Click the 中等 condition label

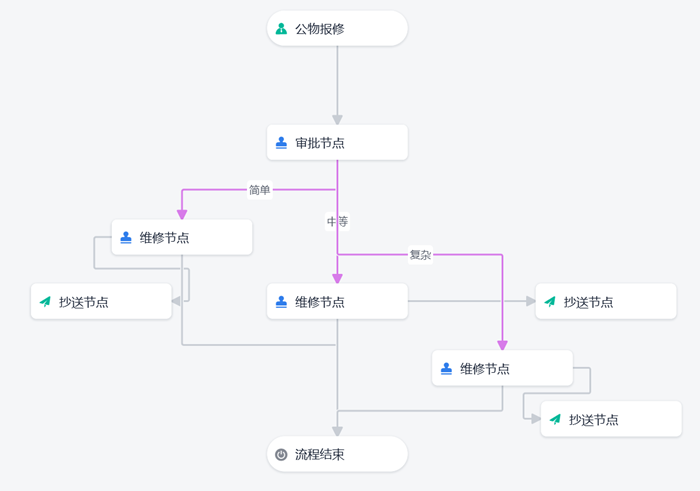point(337,221)
